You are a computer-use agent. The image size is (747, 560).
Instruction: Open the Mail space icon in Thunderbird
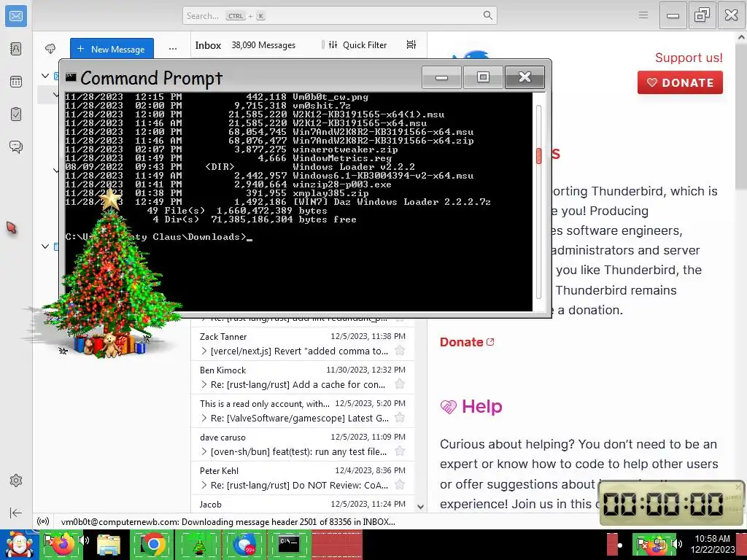pyautogui.click(x=16, y=16)
